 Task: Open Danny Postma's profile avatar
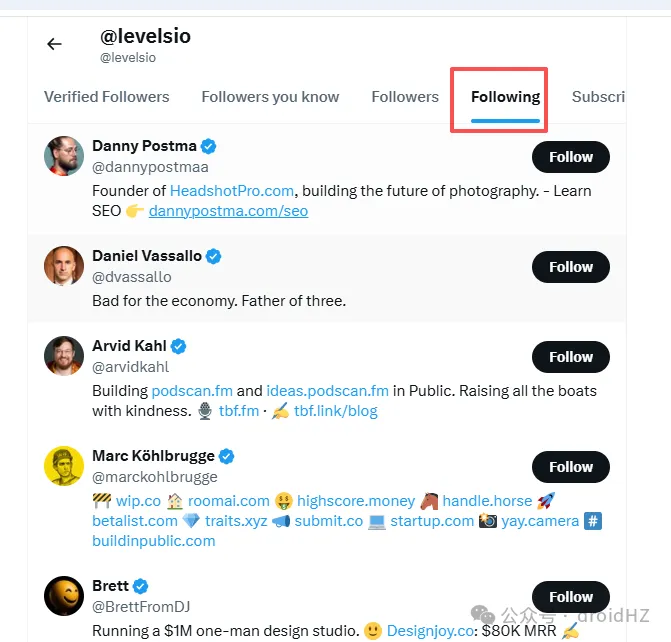coord(64,156)
